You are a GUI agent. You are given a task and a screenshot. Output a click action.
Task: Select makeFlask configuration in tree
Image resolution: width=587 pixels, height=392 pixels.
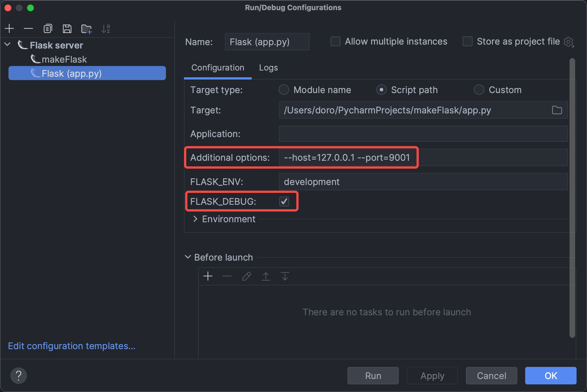pos(64,59)
